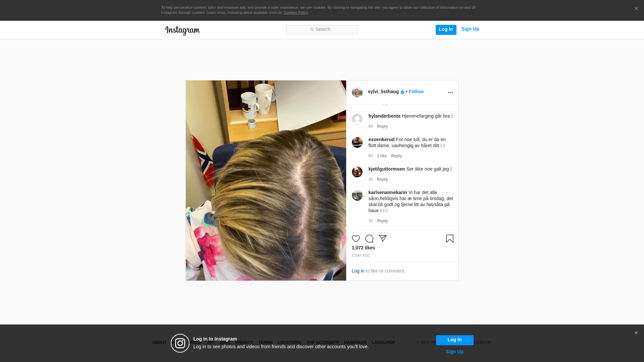Screen dimensions: 644x362
Task: Click the Log In button in header
Action: pyautogui.click(x=446, y=29)
